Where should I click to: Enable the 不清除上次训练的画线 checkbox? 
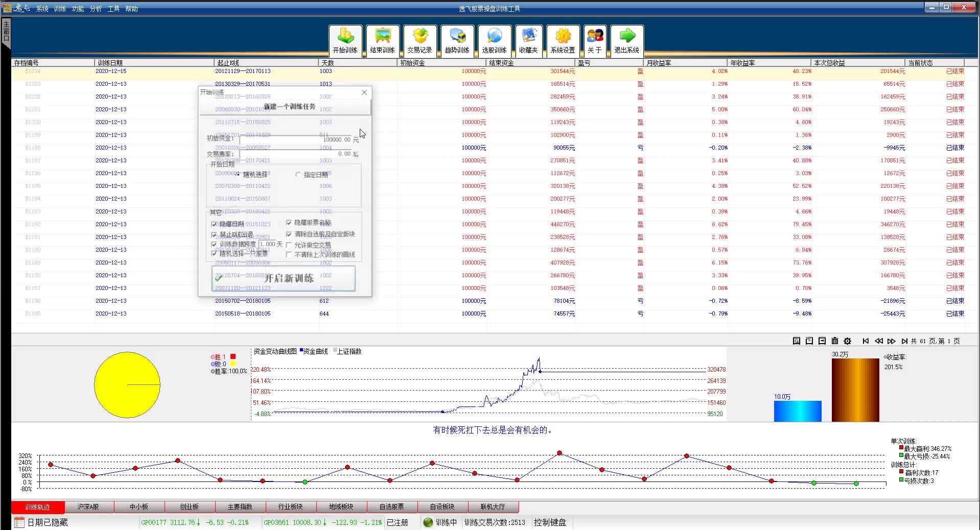[x=289, y=254]
